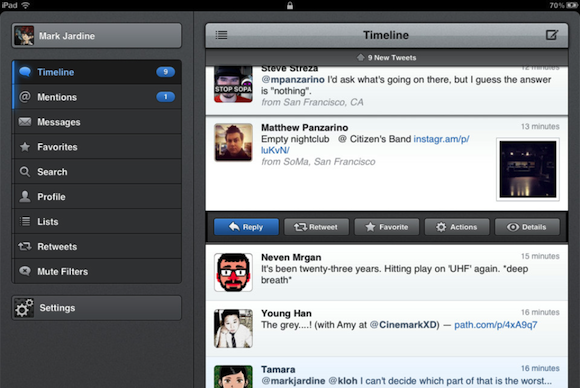Click the Lists lines icon in sidebar
This screenshot has width=580, height=388.
(25, 222)
